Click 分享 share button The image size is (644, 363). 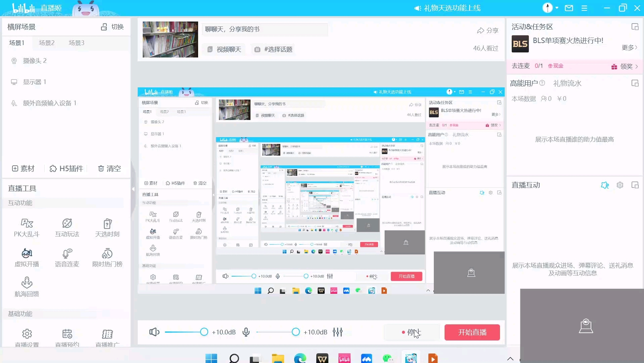[488, 30]
